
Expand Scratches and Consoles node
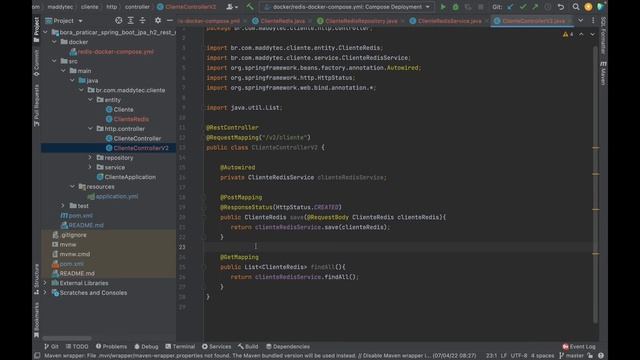pyautogui.click(x=45, y=293)
